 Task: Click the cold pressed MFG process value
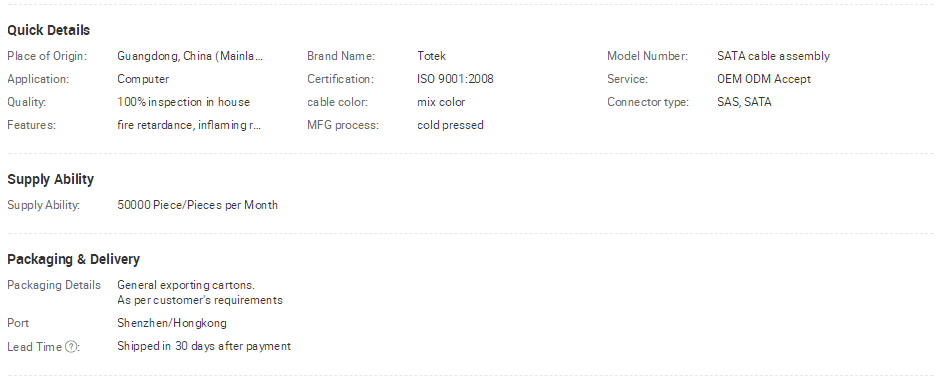(450, 125)
